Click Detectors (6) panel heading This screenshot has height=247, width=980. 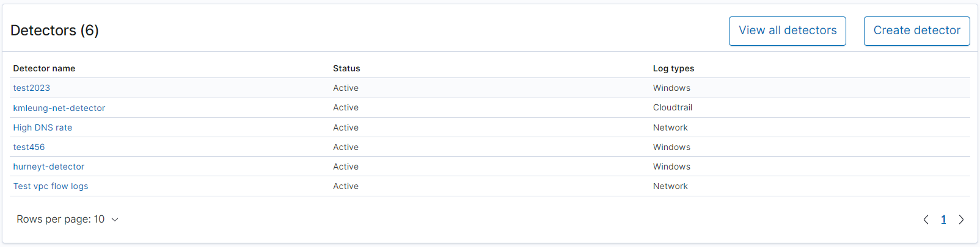54,30
